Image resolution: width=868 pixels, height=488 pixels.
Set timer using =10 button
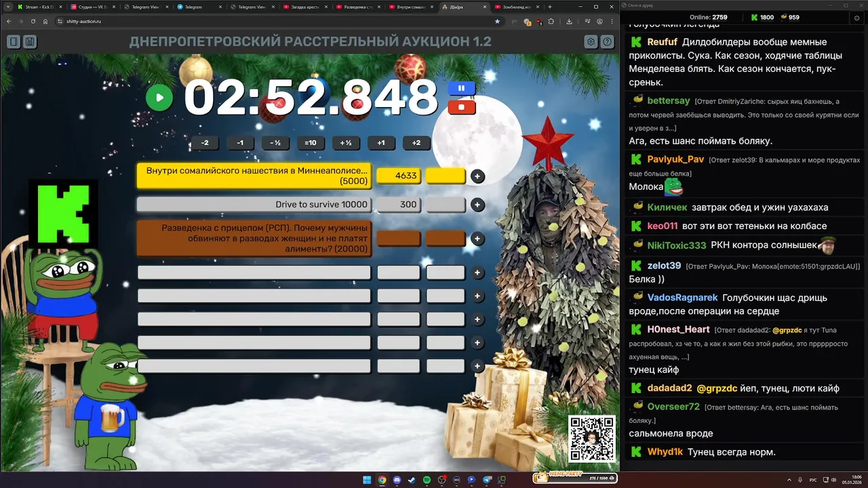point(311,143)
